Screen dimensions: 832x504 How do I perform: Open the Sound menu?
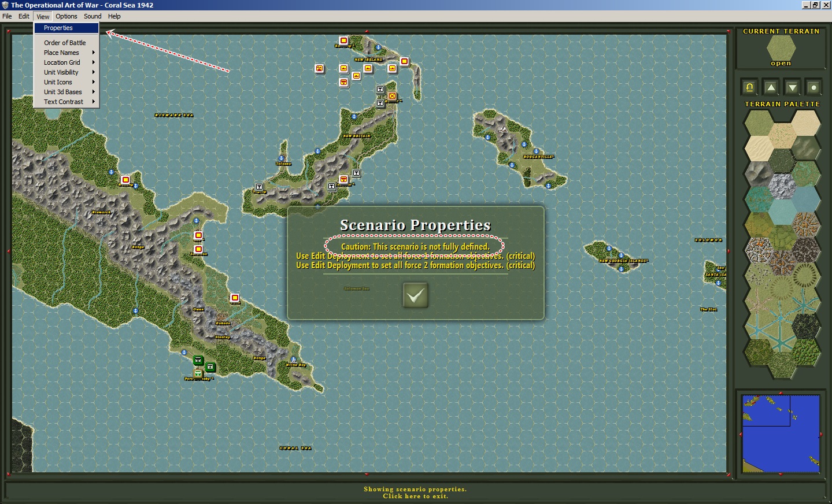(x=93, y=16)
